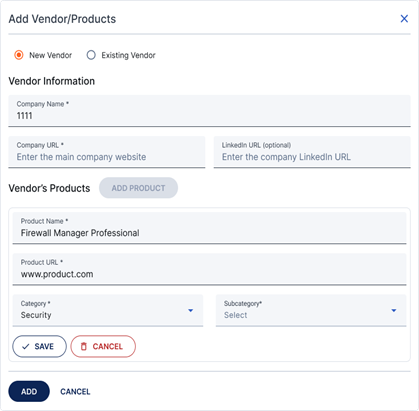The width and height of the screenshot is (419, 411).
Task: Click the dark blue ADD button
Action: tap(29, 391)
